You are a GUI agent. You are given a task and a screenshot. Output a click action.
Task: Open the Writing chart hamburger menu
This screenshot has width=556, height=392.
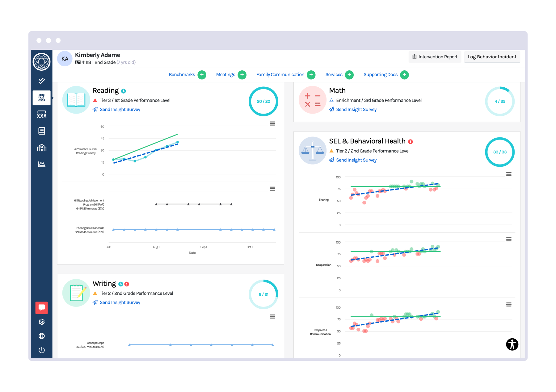click(272, 317)
